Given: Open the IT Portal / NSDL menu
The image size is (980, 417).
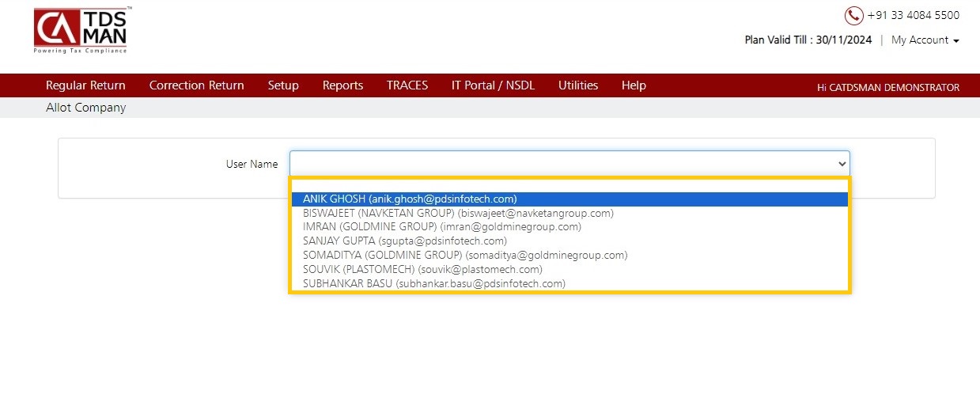Looking at the screenshot, I should 493,85.
